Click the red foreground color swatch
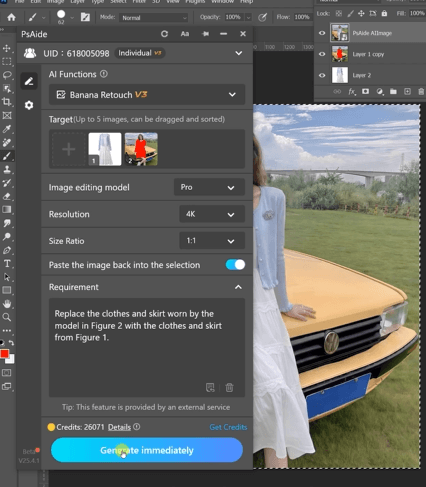Image resolution: width=426 pixels, height=487 pixels. (4, 354)
